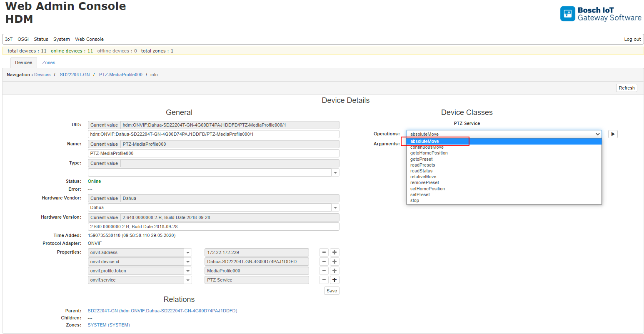This screenshot has height=334, width=644.
Task: Expand the Type dropdown arrow
Action: pyautogui.click(x=335, y=172)
